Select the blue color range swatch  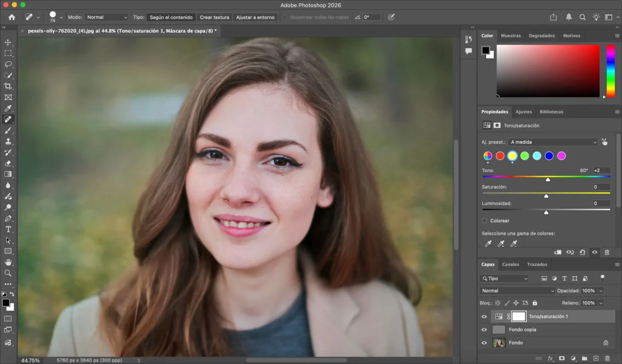[x=549, y=156]
